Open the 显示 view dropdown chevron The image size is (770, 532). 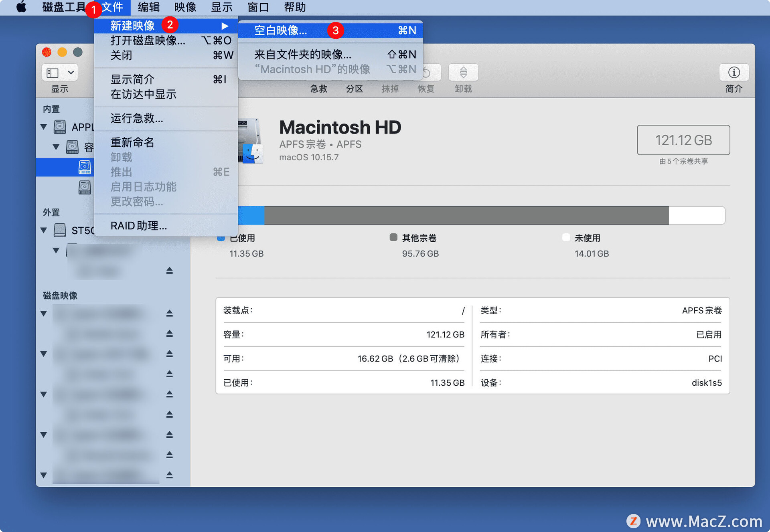tap(71, 73)
